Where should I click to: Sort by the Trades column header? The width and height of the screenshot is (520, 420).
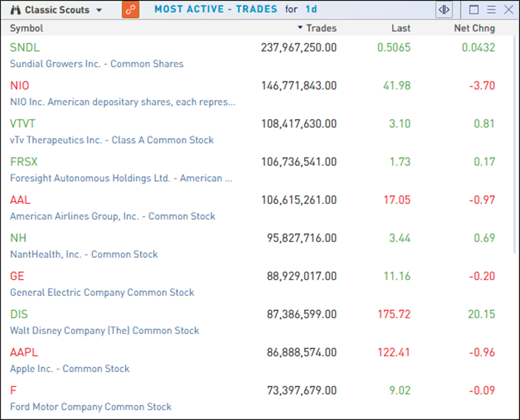tap(321, 28)
